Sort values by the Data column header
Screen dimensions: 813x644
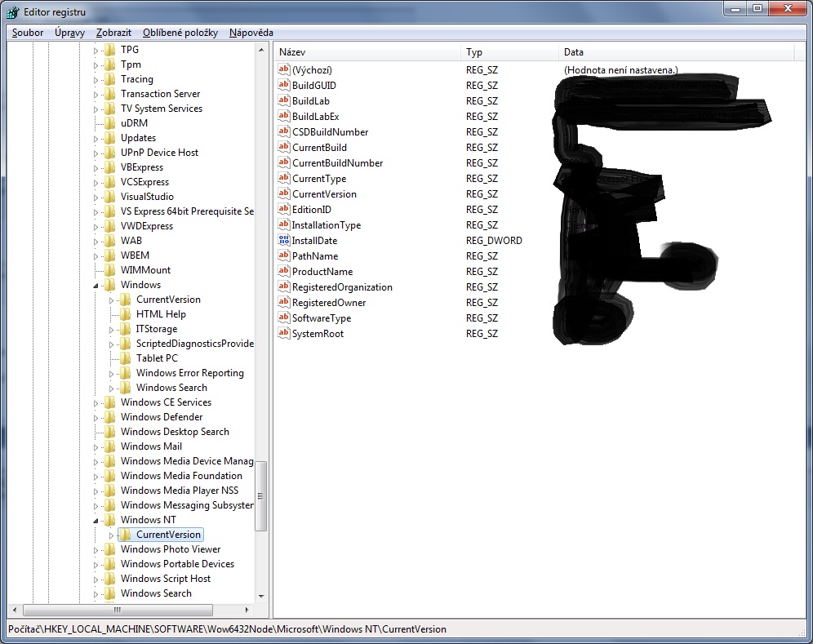click(676, 52)
